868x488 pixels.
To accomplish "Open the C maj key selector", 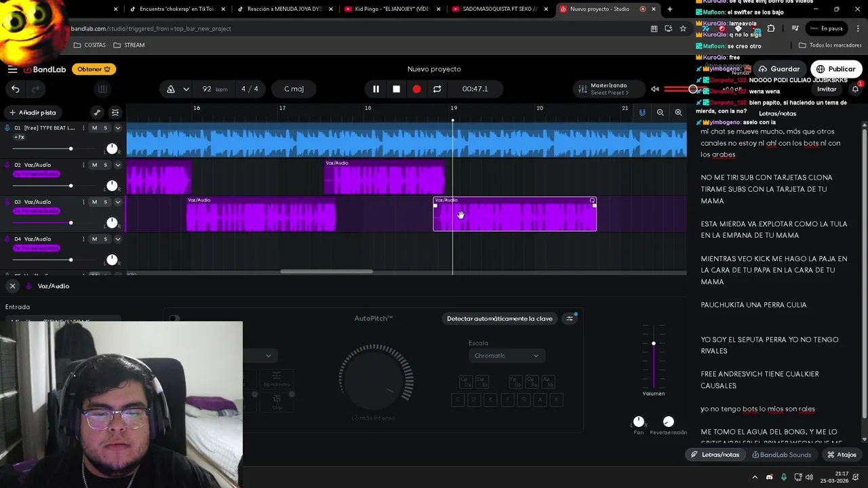I will pyautogui.click(x=294, y=89).
